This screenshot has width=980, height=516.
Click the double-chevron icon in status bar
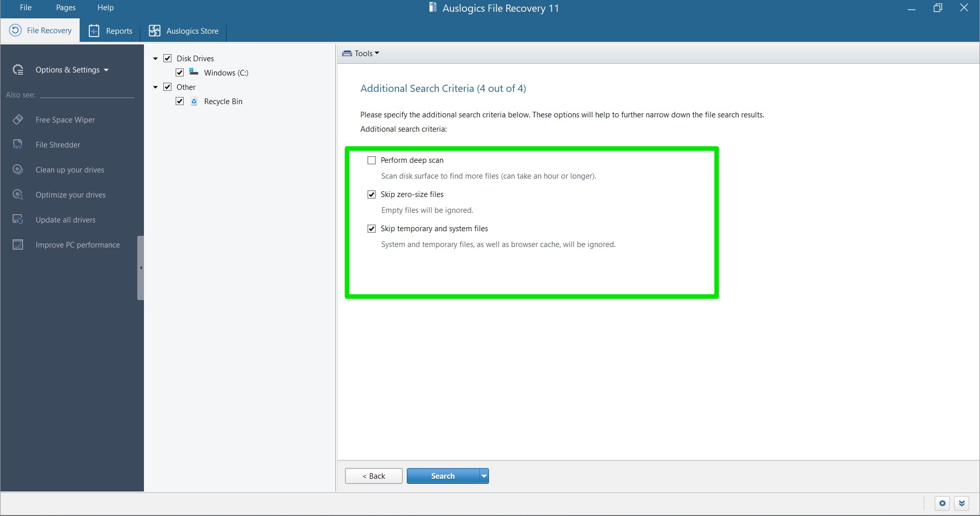[962, 503]
